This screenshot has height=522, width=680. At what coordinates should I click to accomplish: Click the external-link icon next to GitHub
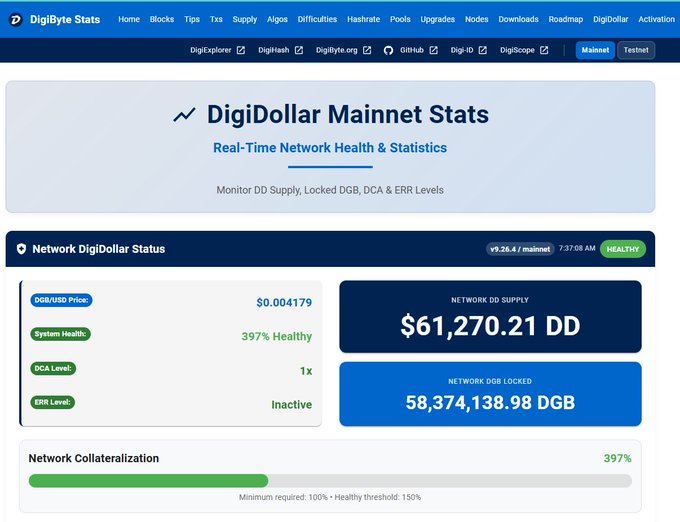pos(433,50)
